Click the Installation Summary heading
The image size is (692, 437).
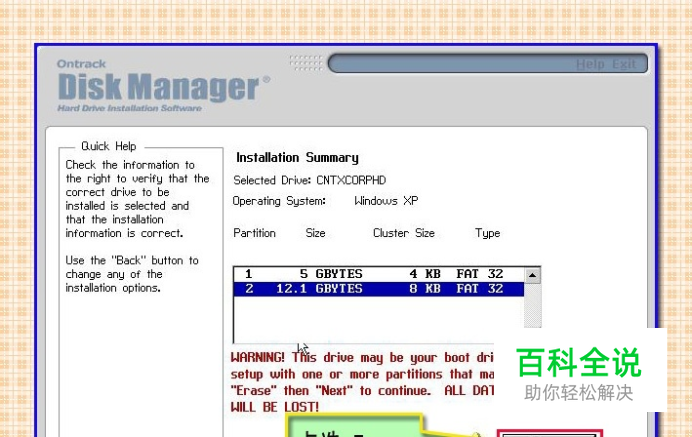297,158
